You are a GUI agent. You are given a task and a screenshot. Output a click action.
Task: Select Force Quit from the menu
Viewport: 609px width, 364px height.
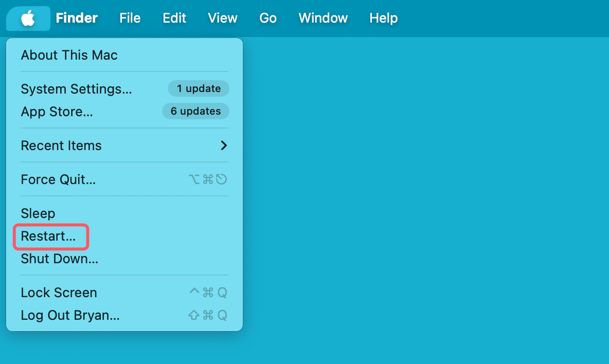[x=58, y=179]
